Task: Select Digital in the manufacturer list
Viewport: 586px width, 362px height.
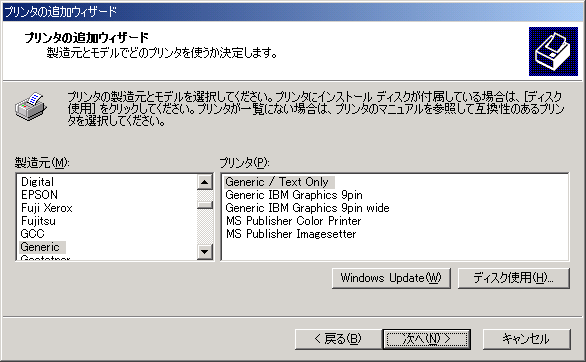Action: click(37, 182)
